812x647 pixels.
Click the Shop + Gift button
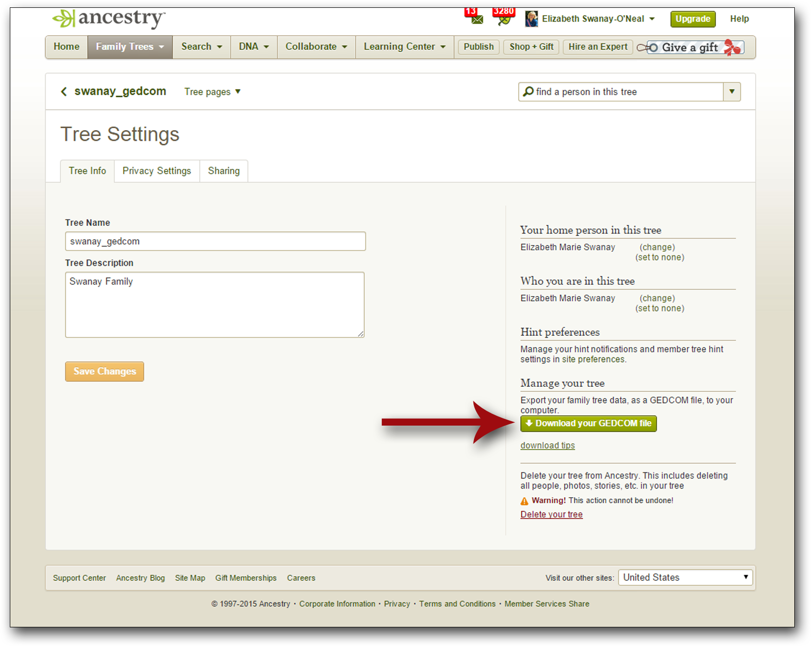tap(531, 47)
